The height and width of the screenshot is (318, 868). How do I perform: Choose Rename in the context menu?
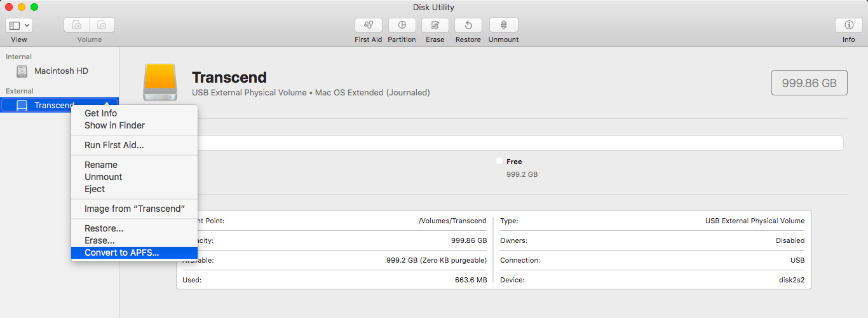(134, 165)
